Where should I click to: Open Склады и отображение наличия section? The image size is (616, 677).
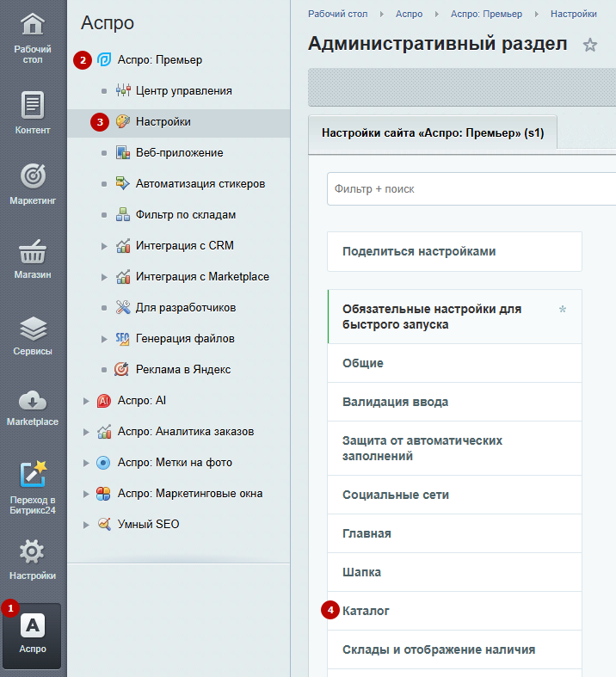point(454,649)
